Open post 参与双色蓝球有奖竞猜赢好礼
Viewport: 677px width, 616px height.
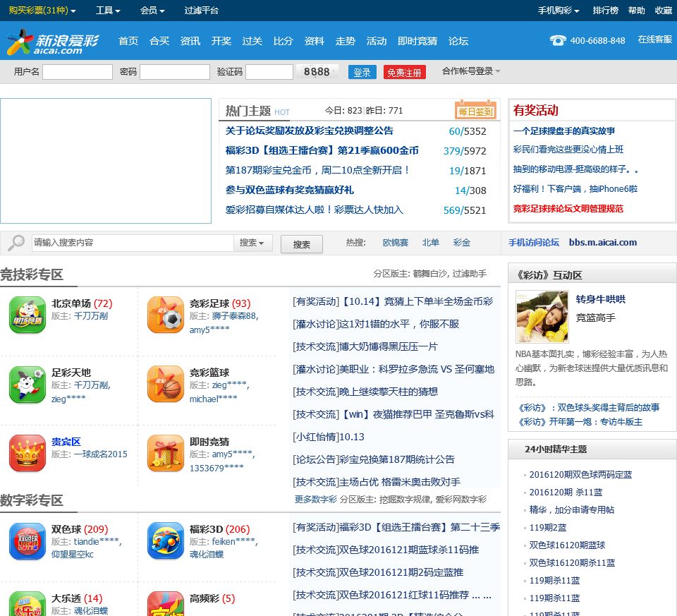pyautogui.click(x=290, y=190)
